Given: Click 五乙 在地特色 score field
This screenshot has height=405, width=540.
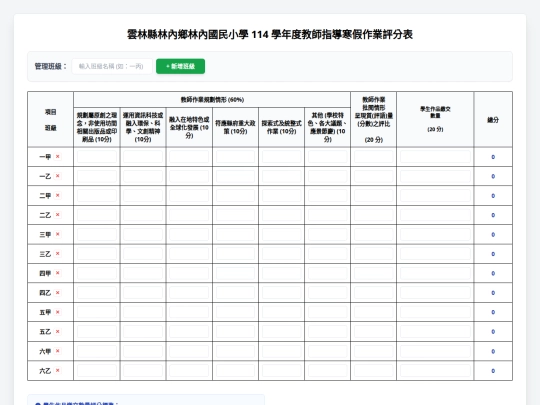Looking at the screenshot, I should pyautogui.click(x=189, y=332).
